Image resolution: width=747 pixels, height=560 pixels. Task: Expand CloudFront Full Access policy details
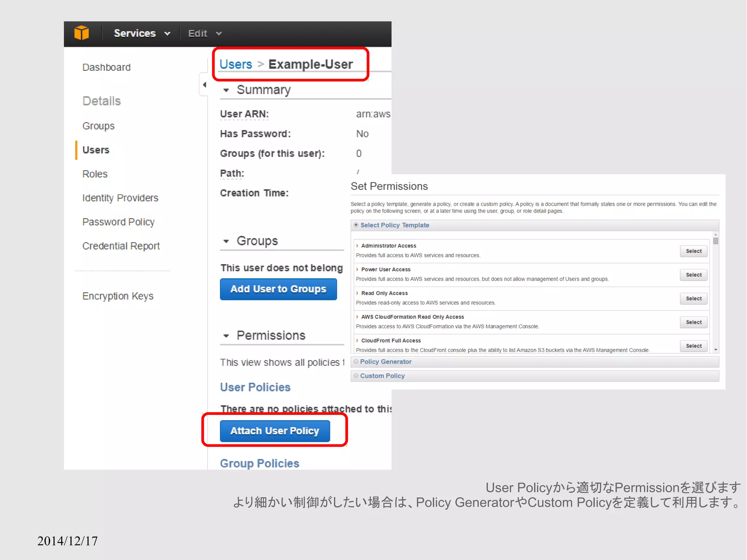(357, 340)
